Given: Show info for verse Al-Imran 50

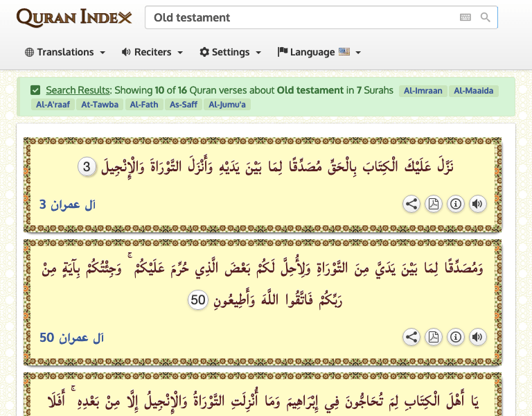Looking at the screenshot, I should coord(456,337).
